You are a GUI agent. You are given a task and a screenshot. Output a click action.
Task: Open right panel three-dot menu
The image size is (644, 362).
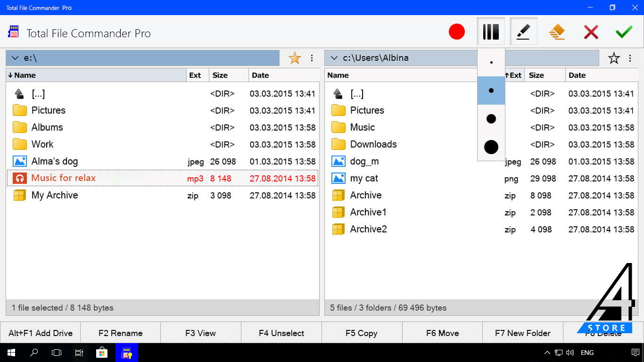point(630,58)
